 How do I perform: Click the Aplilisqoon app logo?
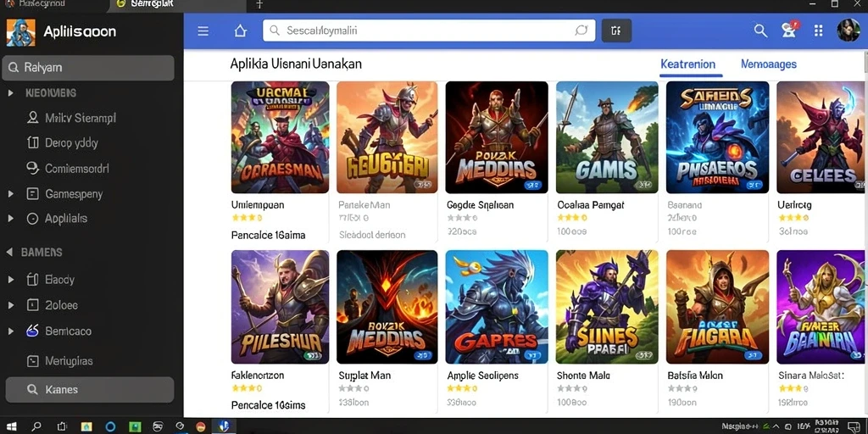pos(20,32)
